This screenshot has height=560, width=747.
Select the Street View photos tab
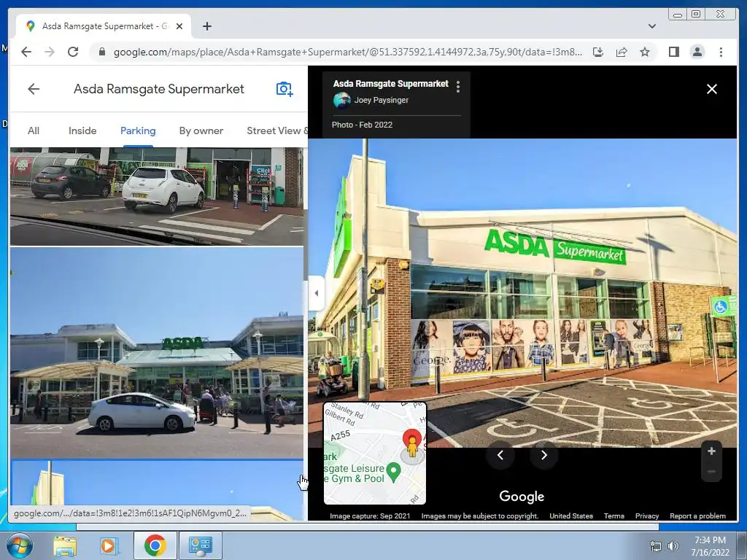point(276,131)
